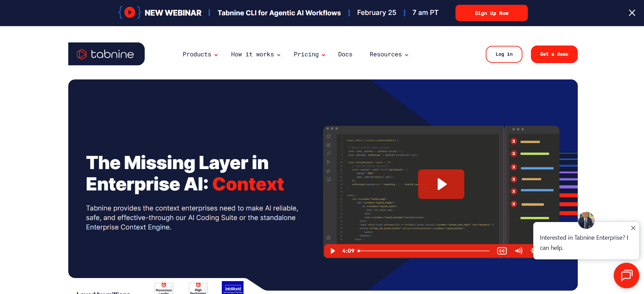Open the Products dropdown menu
The width and height of the screenshot is (644, 294).
[200, 54]
